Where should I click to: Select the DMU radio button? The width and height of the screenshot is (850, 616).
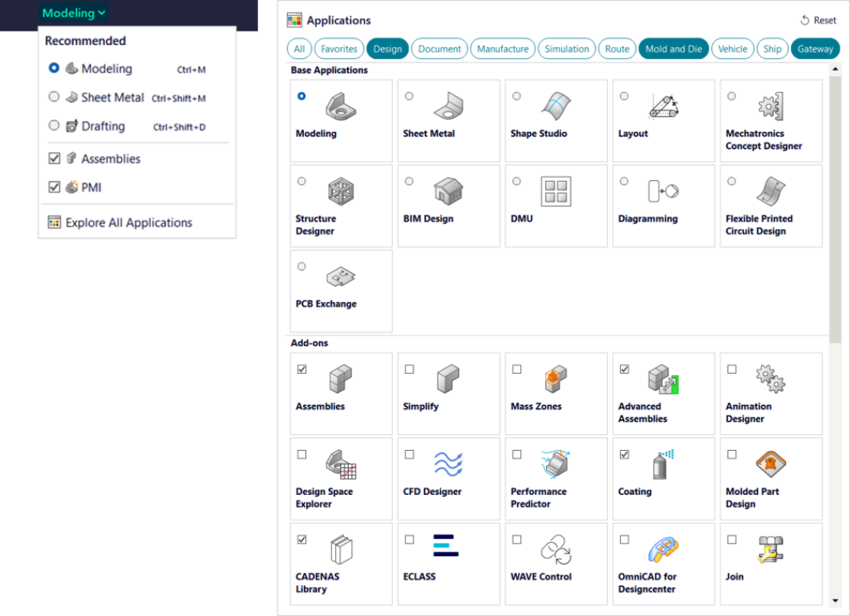click(516, 181)
